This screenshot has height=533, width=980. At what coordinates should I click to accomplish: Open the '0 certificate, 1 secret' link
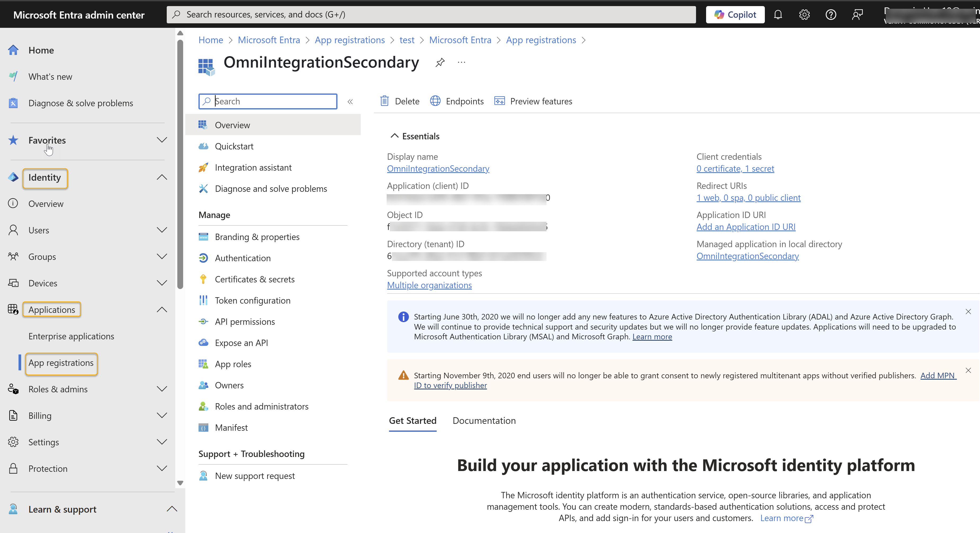pos(735,168)
